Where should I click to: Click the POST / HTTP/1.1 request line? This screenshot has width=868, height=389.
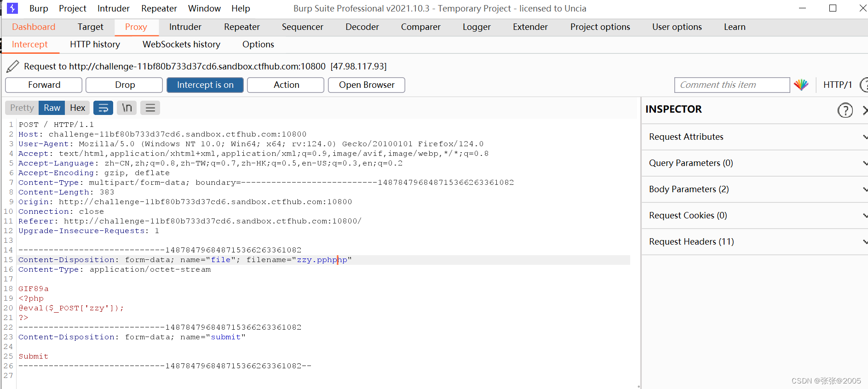pos(56,125)
